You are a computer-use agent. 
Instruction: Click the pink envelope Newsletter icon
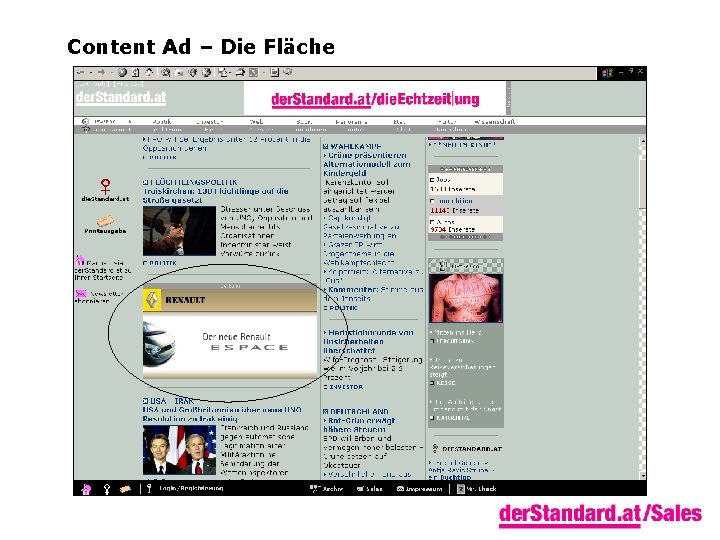(81, 293)
